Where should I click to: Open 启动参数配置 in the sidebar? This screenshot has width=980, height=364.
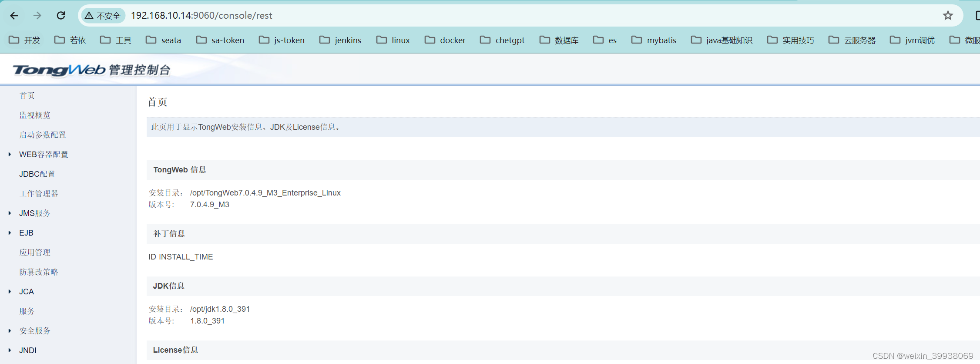click(x=43, y=135)
